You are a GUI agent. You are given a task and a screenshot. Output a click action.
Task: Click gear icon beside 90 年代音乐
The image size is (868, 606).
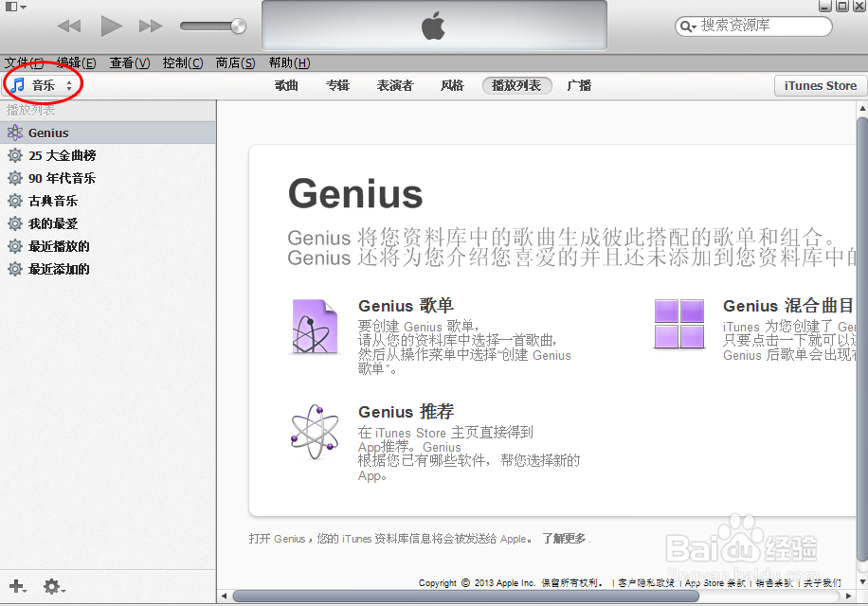click(x=15, y=178)
